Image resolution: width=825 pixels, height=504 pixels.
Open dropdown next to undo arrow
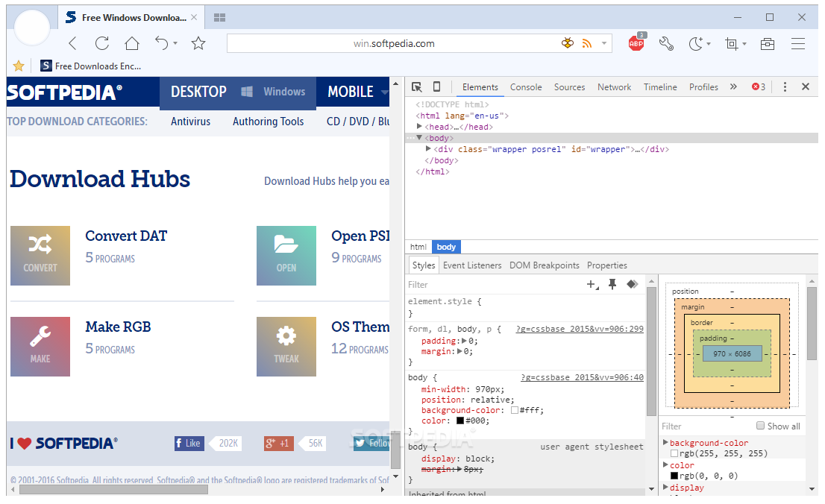click(175, 43)
